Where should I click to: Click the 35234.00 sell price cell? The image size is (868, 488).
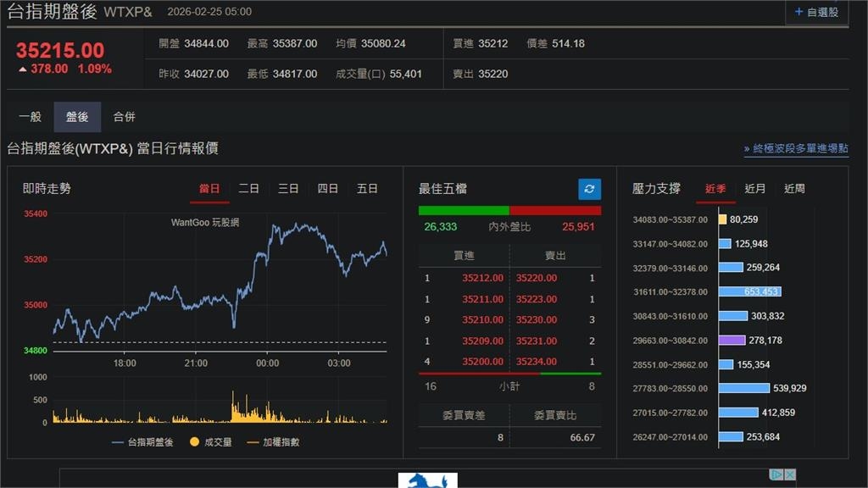(x=538, y=361)
